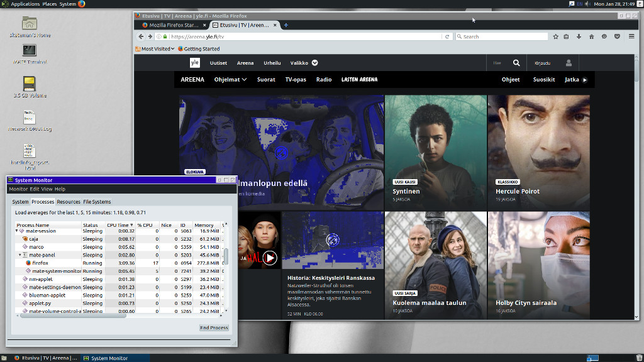Expand the Ohjelmat dropdown
The height and width of the screenshot is (362, 644).
click(x=230, y=80)
